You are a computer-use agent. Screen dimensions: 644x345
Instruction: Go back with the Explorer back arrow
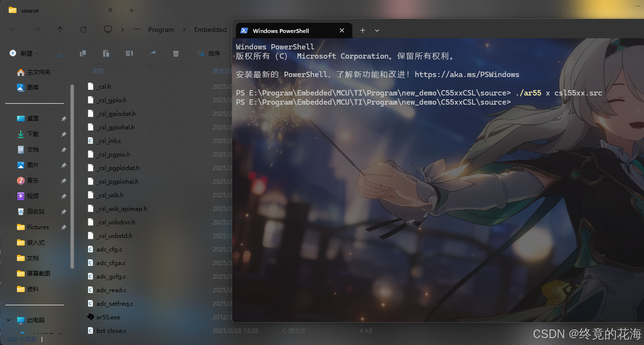click(14, 30)
